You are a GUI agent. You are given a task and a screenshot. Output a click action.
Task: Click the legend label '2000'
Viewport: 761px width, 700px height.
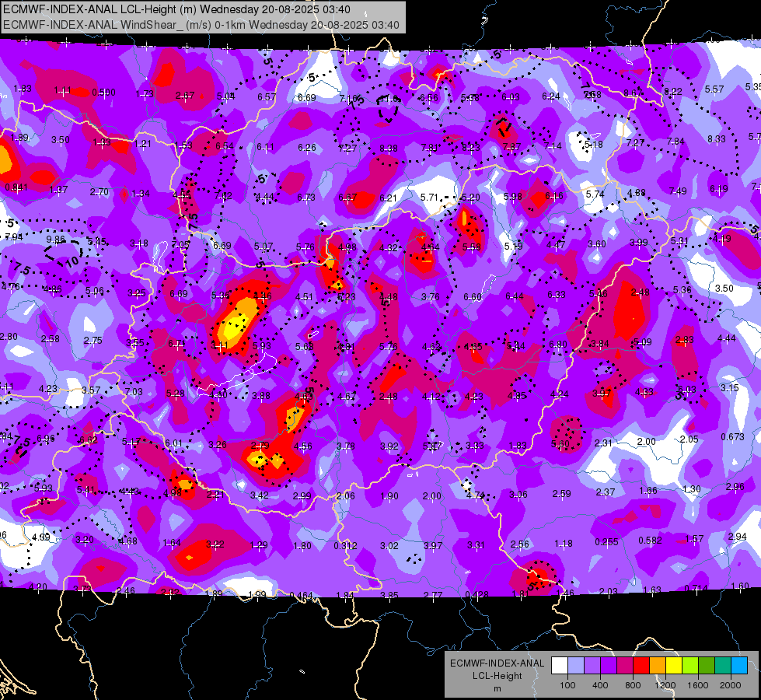point(731,685)
